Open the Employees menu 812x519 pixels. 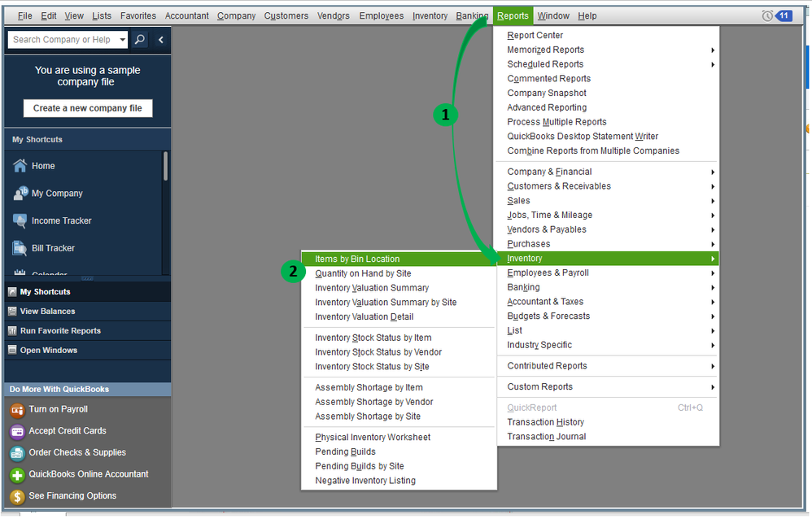381,16
